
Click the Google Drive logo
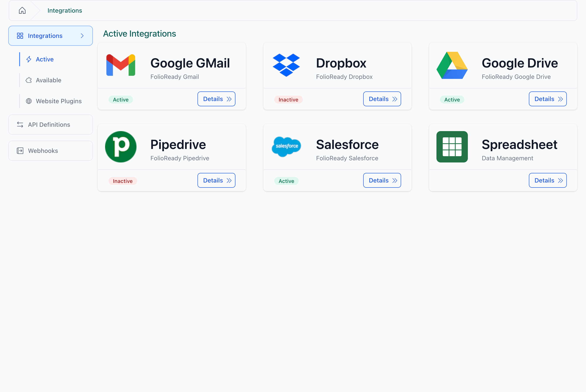pyautogui.click(x=452, y=65)
